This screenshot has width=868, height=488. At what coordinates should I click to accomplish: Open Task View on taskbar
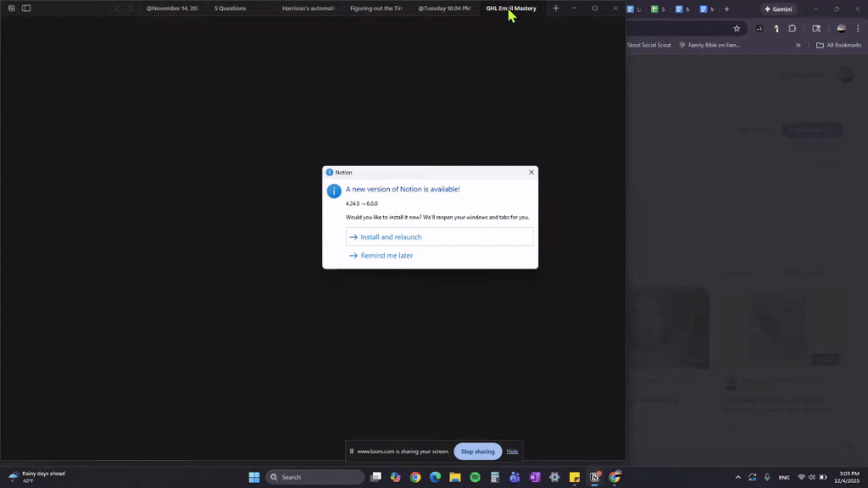click(376, 477)
